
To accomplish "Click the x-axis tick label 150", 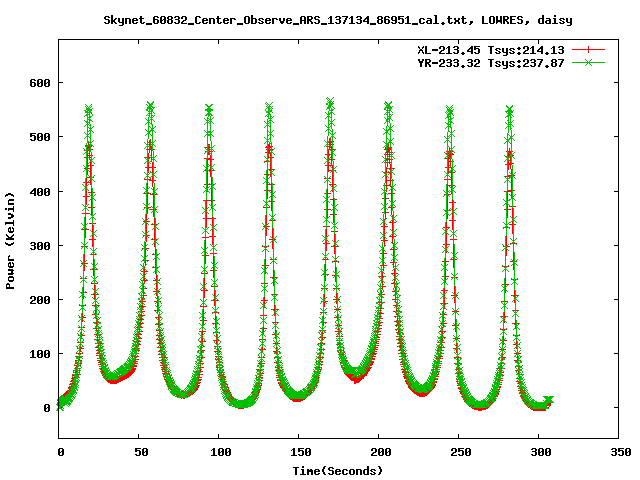I will 300,452.
